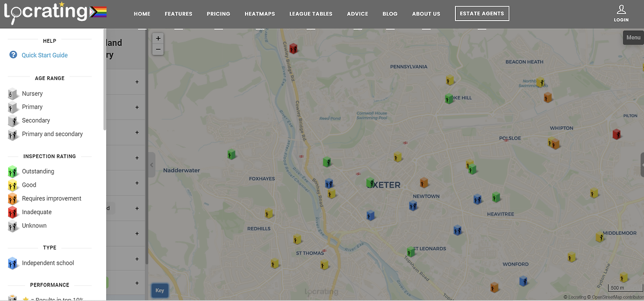Click the yellow school marker at Middlemoor
644x301 pixels.
click(599, 237)
